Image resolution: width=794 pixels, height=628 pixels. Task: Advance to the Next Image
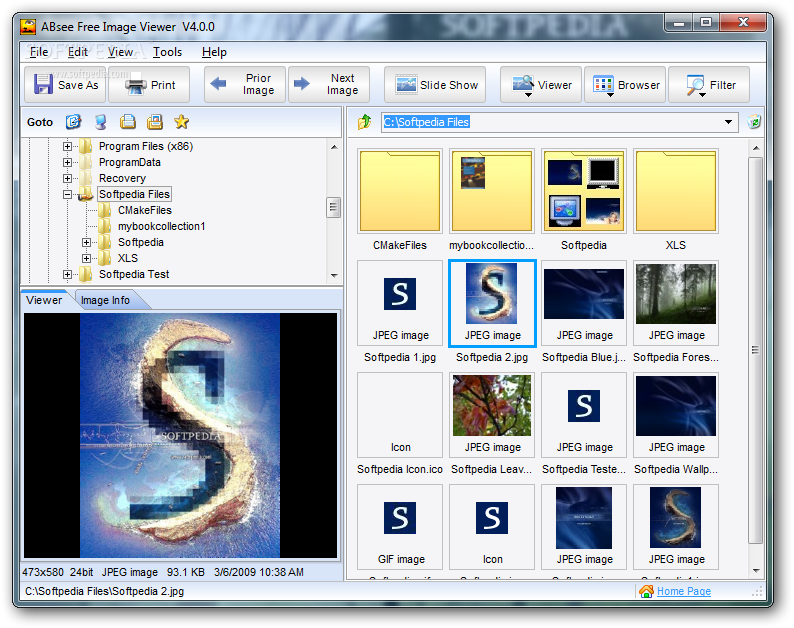pyautogui.click(x=329, y=85)
